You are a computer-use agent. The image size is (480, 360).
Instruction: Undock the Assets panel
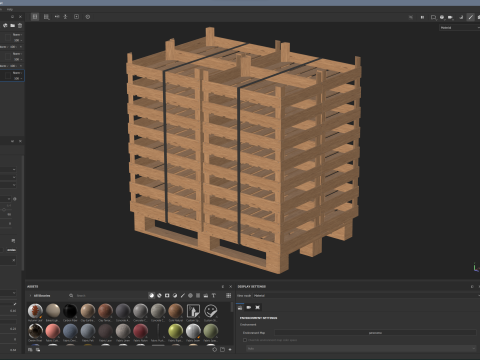(x=223, y=287)
